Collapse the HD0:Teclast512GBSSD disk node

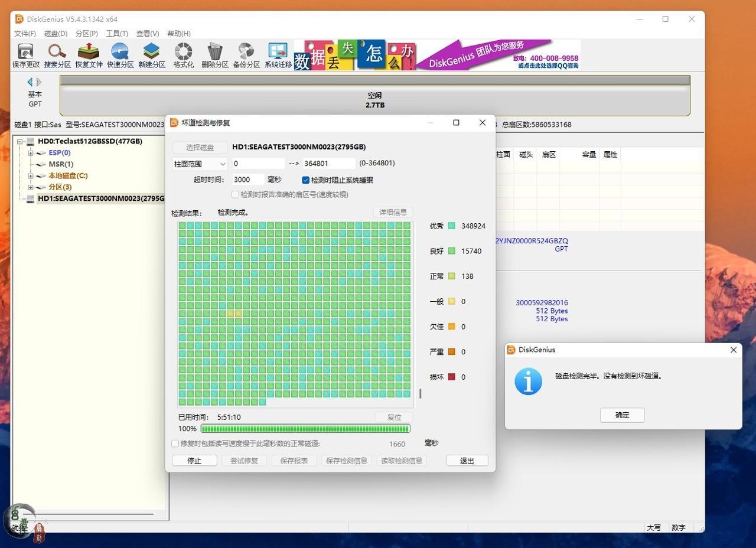tap(20, 142)
